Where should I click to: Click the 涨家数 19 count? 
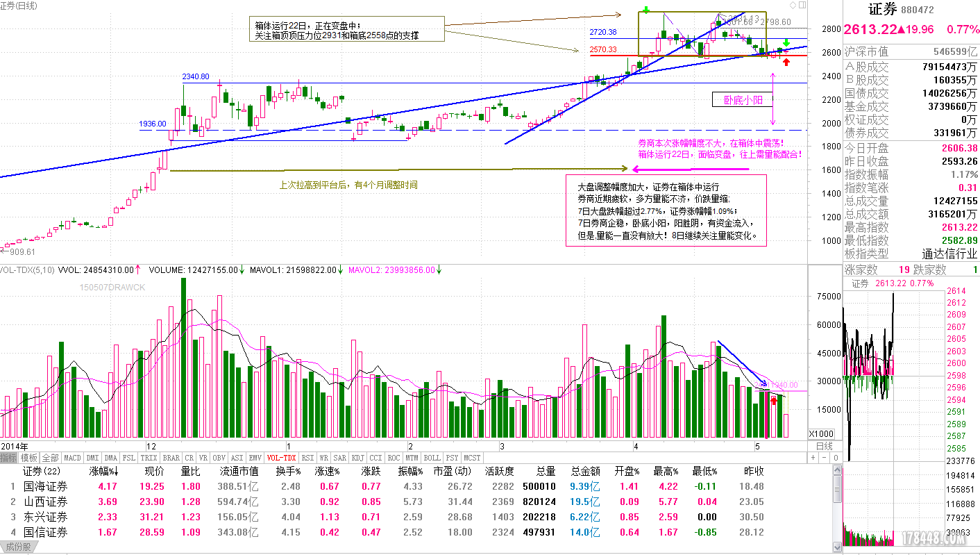click(x=904, y=270)
